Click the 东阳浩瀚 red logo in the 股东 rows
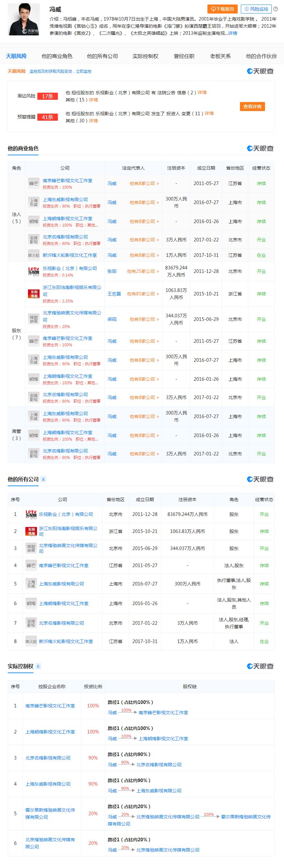Screen dimensions: 284x868 [34, 294]
